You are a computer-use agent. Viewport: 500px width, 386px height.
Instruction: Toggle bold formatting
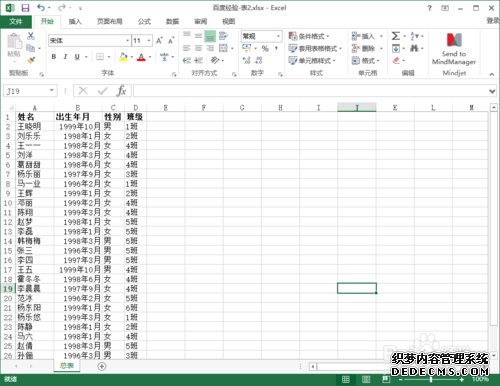[x=54, y=57]
